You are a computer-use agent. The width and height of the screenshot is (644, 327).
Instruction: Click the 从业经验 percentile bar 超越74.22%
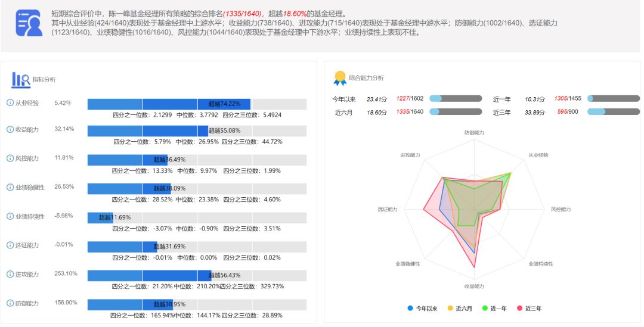pyautogui.click(x=169, y=104)
